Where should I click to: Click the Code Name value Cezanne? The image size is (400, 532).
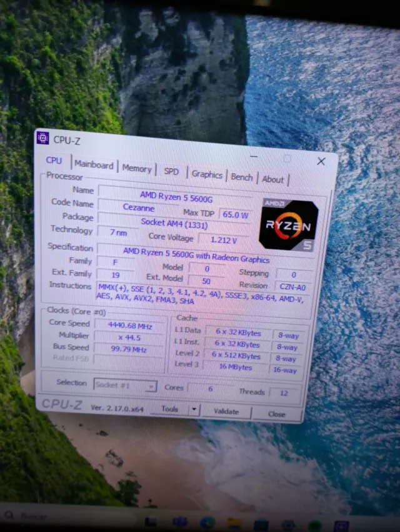[139, 207]
